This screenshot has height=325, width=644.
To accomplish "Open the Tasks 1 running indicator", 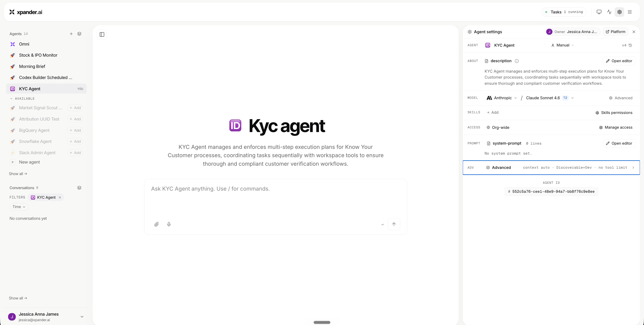I will click(563, 12).
